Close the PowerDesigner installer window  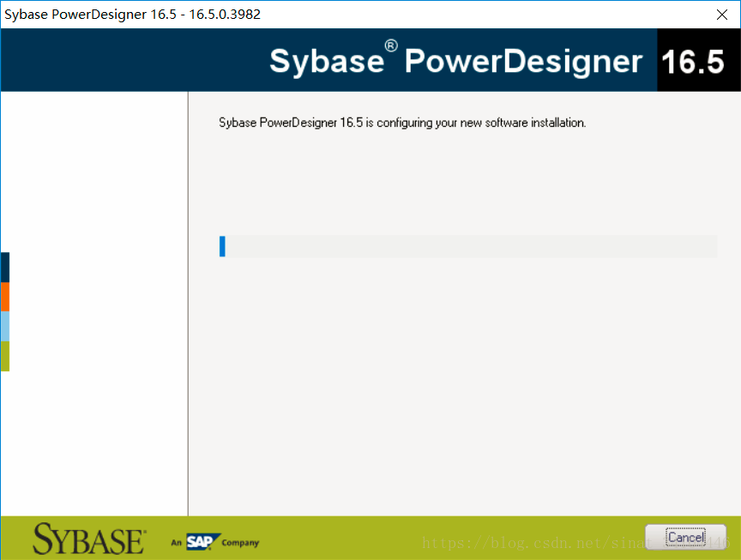pos(721,15)
